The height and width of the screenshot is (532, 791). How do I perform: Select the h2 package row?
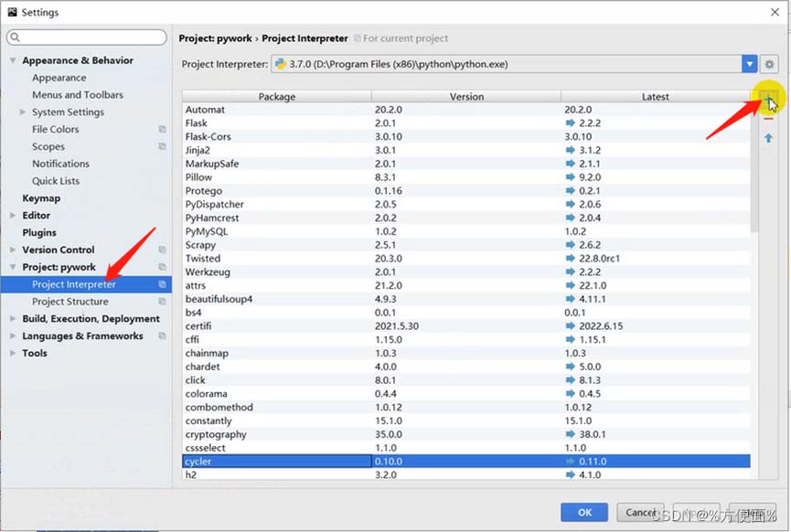466,474
